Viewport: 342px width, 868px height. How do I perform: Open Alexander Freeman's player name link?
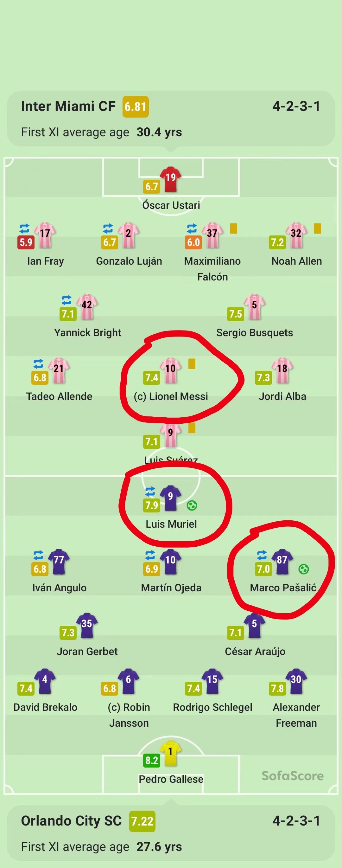point(296,715)
